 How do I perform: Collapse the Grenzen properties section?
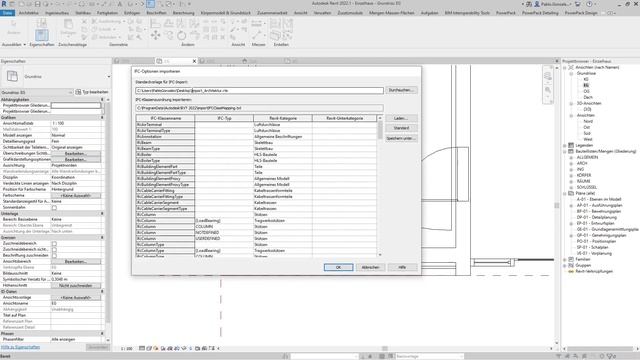pos(102,237)
